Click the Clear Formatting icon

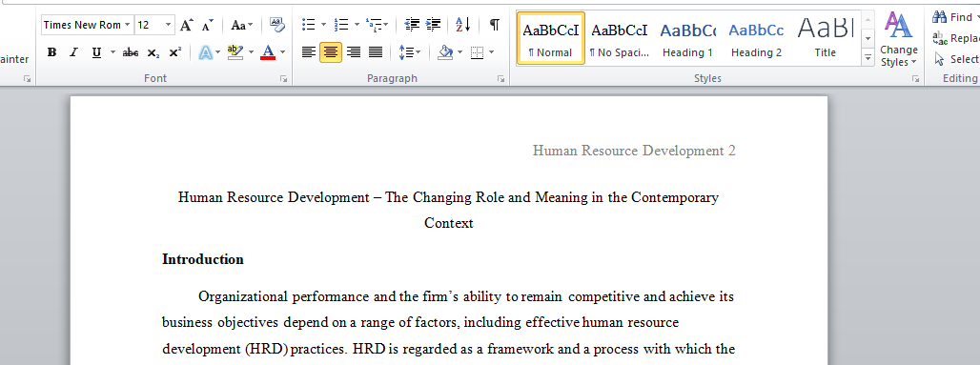[276, 25]
